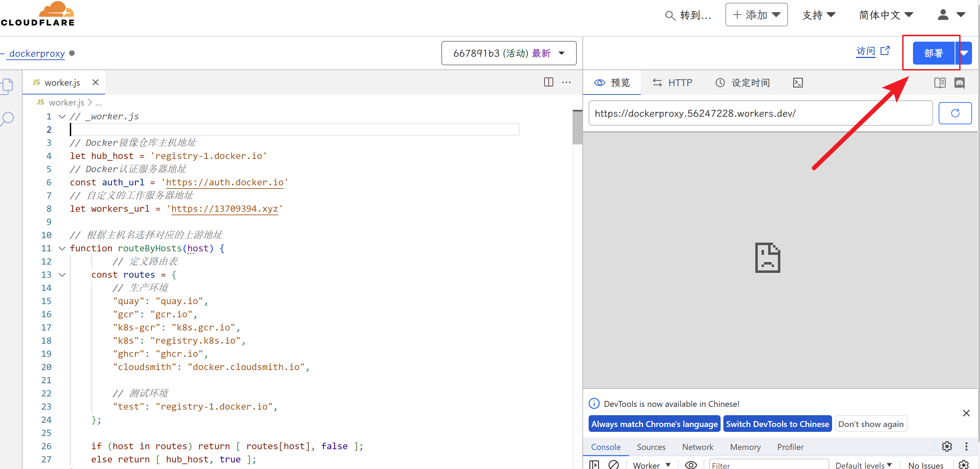The image size is (980, 469).
Task: Toggle the DevTools console sidebar icon
Action: point(594,464)
